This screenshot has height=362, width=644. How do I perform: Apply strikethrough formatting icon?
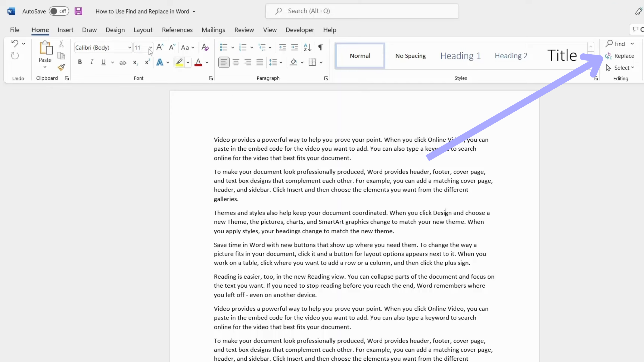(x=123, y=63)
